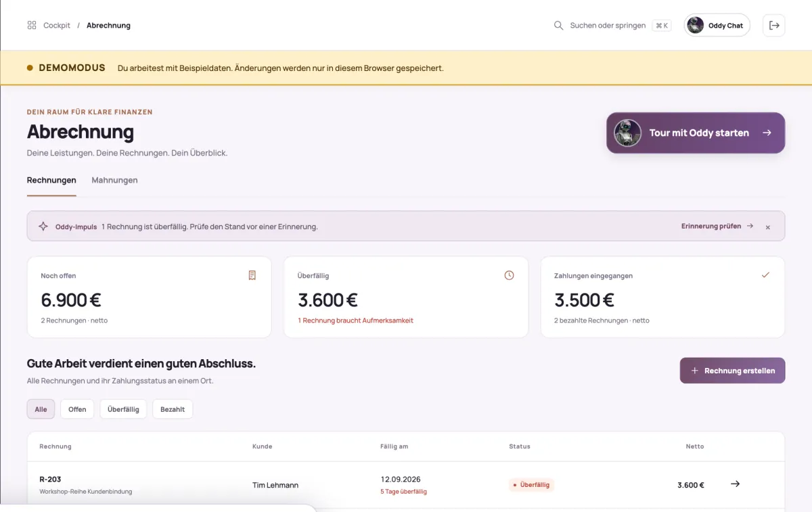Click the DEMOMODUS banner label
The width and height of the screenshot is (812, 512).
(72, 68)
